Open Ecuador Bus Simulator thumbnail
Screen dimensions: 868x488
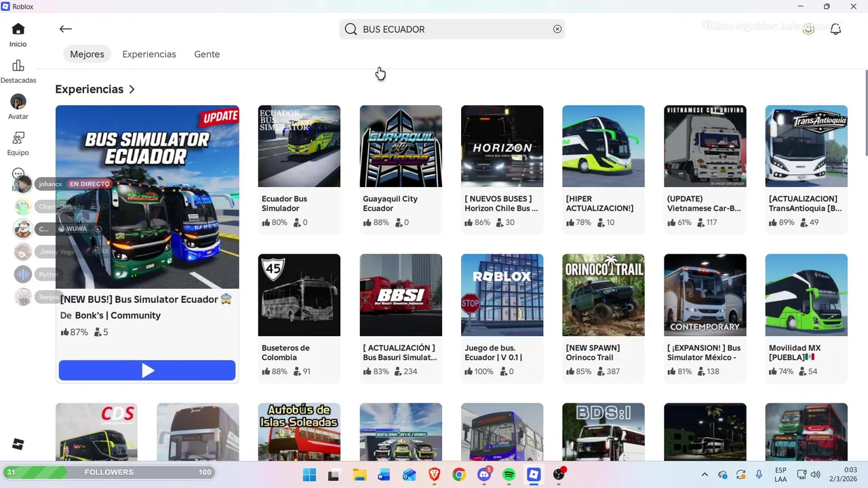[x=299, y=146]
